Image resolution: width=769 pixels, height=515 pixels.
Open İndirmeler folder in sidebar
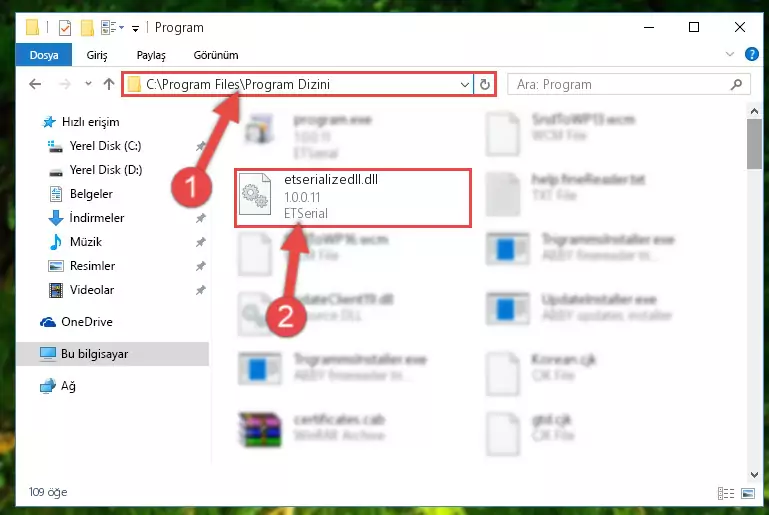97,218
